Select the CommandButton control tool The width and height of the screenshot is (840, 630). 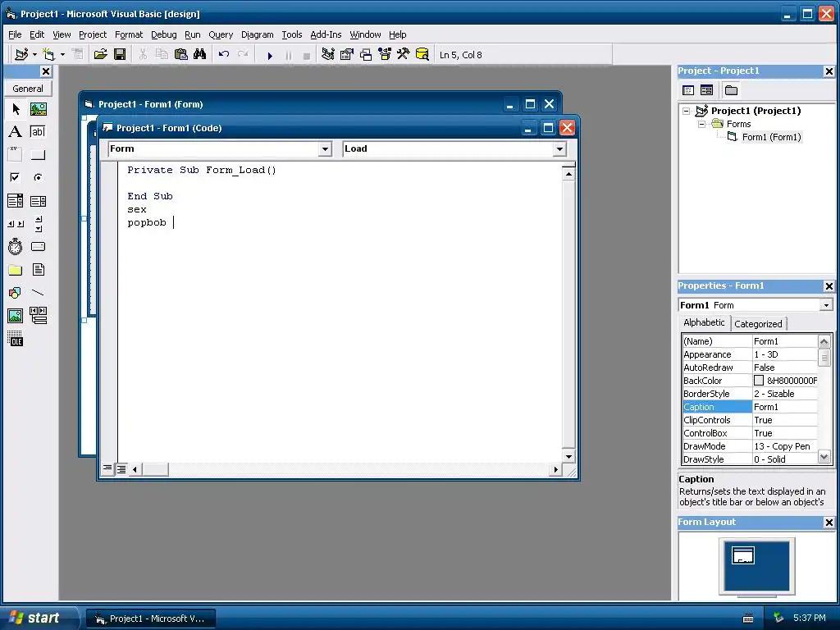tap(38, 155)
